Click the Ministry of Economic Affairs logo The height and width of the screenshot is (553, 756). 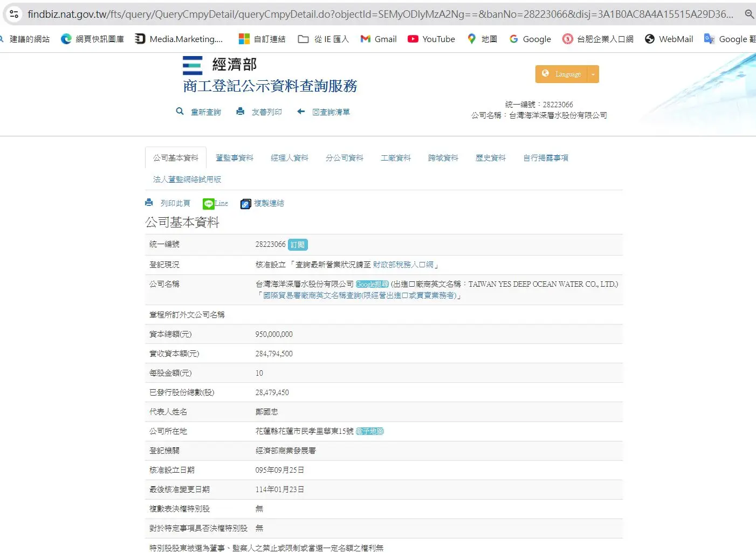193,65
